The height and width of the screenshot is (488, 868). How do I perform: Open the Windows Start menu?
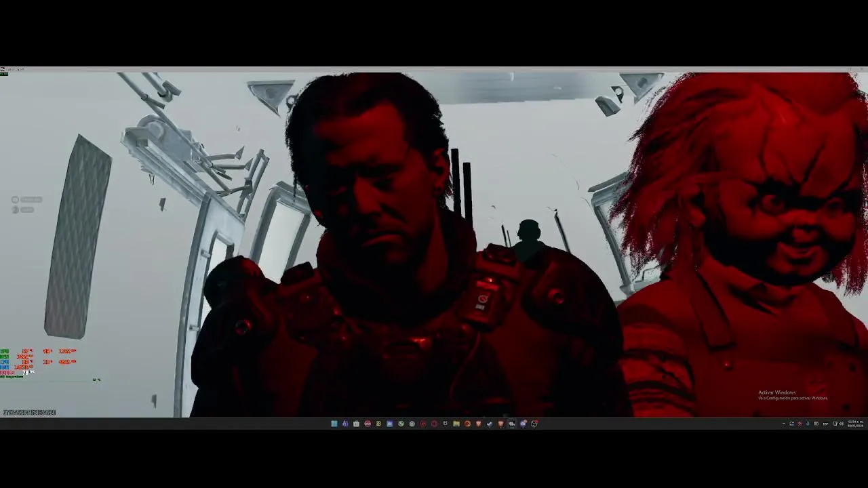[x=334, y=424]
